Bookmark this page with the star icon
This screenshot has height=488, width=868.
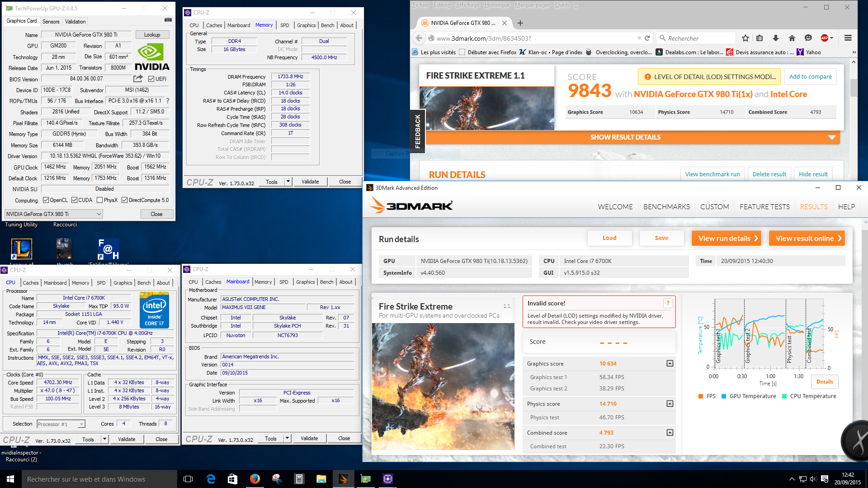pyautogui.click(x=745, y=38)
